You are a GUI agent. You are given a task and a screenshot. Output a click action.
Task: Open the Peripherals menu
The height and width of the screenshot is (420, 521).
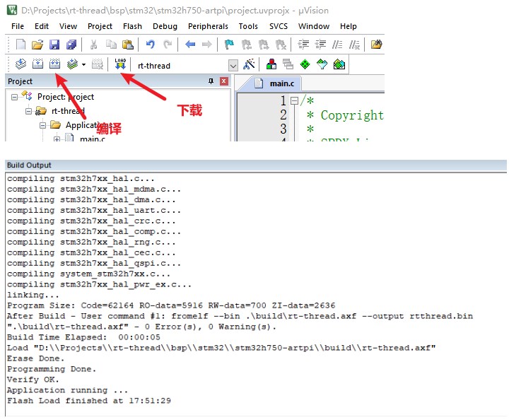tap(208, 26)
